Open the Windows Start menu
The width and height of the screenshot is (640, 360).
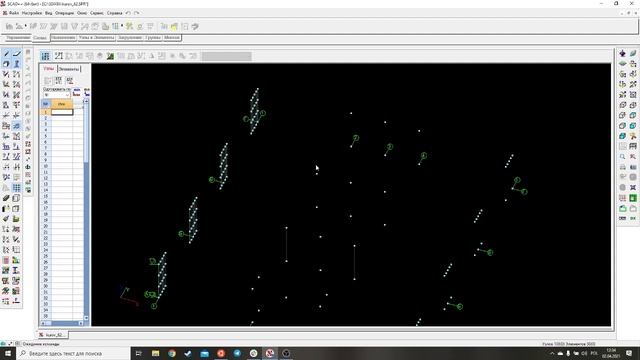(x=8, y=353)
